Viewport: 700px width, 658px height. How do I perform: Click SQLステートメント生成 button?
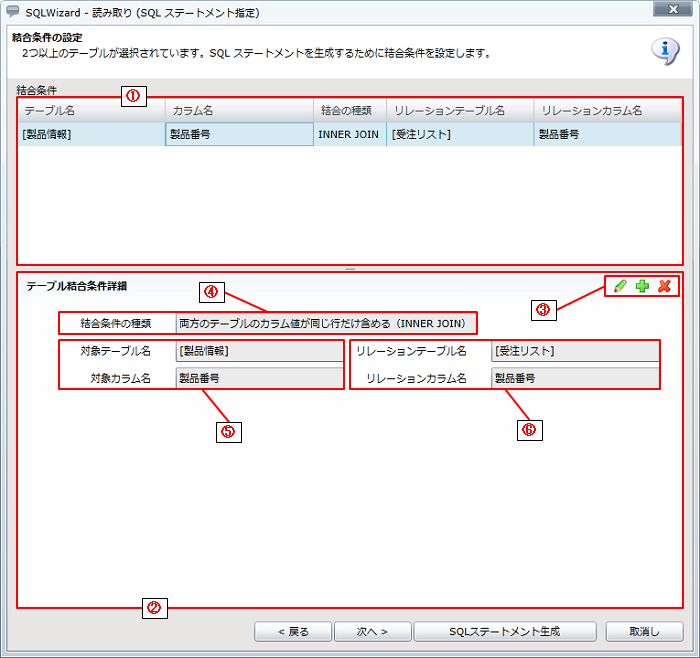pos(505,632)
